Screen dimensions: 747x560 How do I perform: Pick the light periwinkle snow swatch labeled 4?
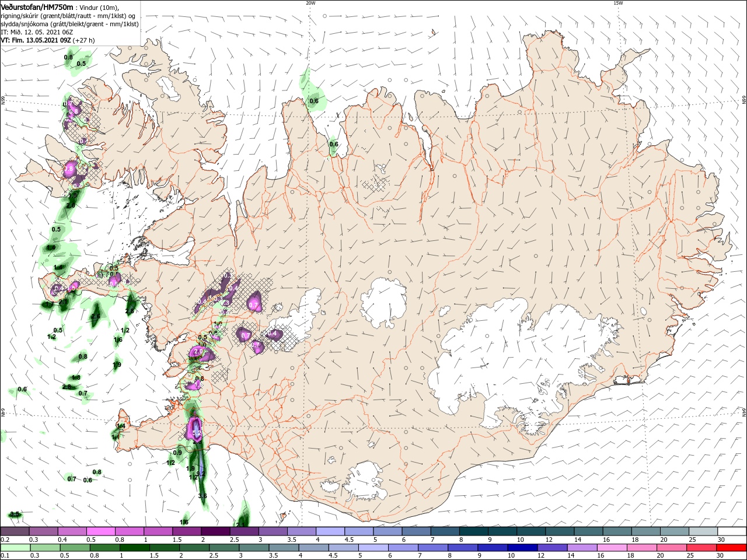tap(330, 531)
